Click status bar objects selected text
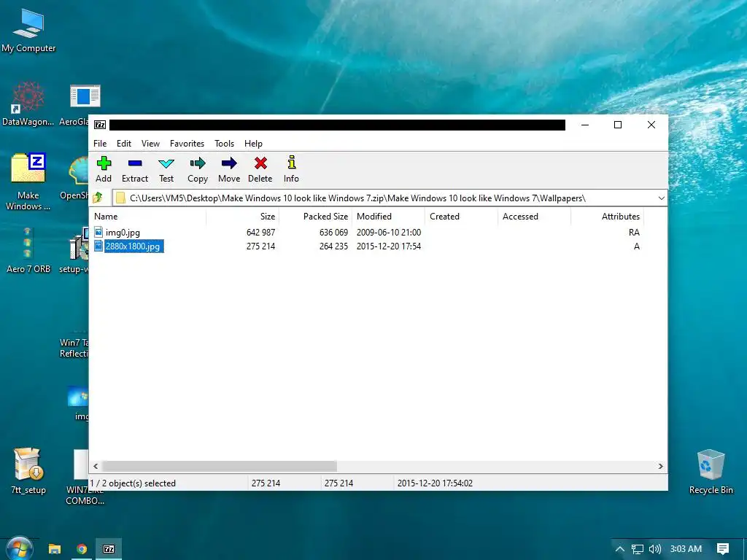The height and width of the screenshot is (560, 747). click(133, 483)
